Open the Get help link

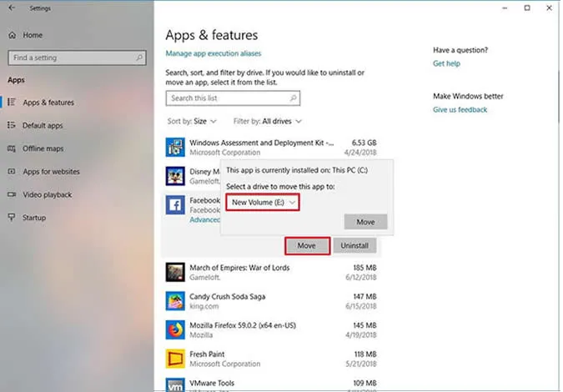(446, 63)
